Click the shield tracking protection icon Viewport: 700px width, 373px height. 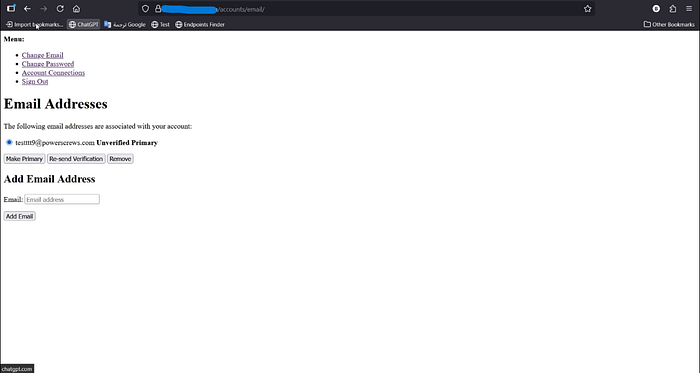coord(145,9)
